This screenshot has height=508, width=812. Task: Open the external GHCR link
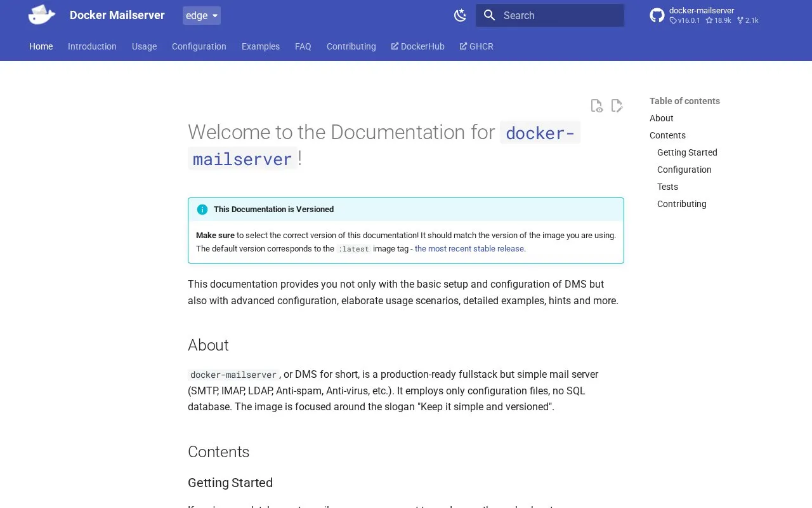click(476, 46)
